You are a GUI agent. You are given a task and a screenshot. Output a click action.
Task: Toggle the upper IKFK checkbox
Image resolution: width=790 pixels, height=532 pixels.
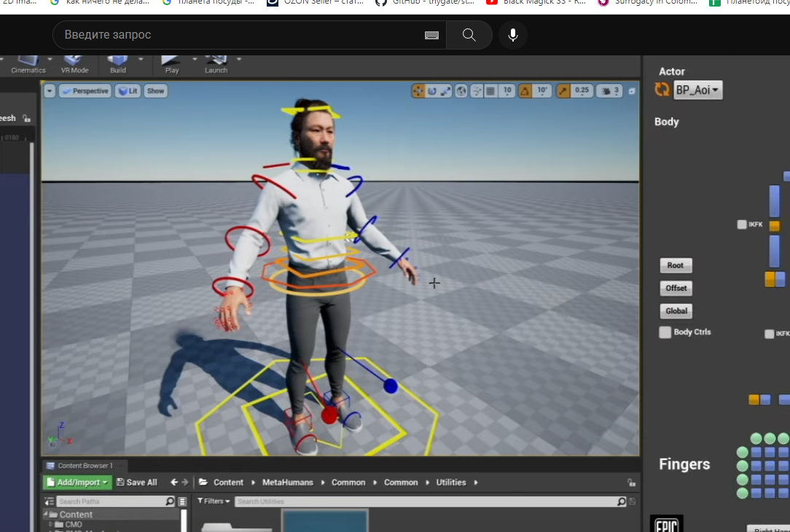coord(742,224)
